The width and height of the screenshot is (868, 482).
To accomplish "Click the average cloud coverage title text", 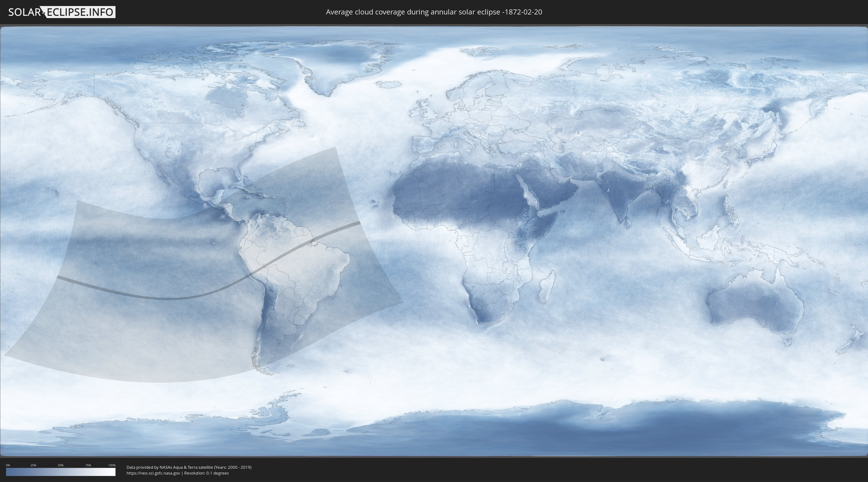I will (x=434, y=12).
